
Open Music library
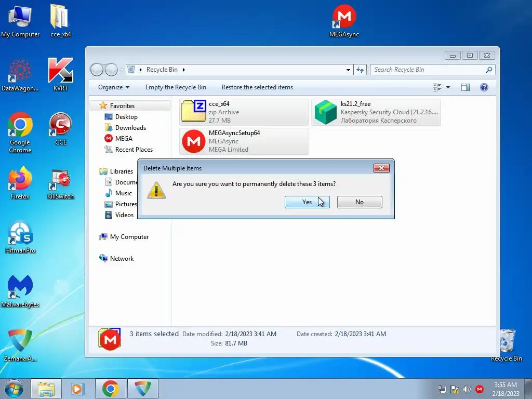(x=124, y=193)
